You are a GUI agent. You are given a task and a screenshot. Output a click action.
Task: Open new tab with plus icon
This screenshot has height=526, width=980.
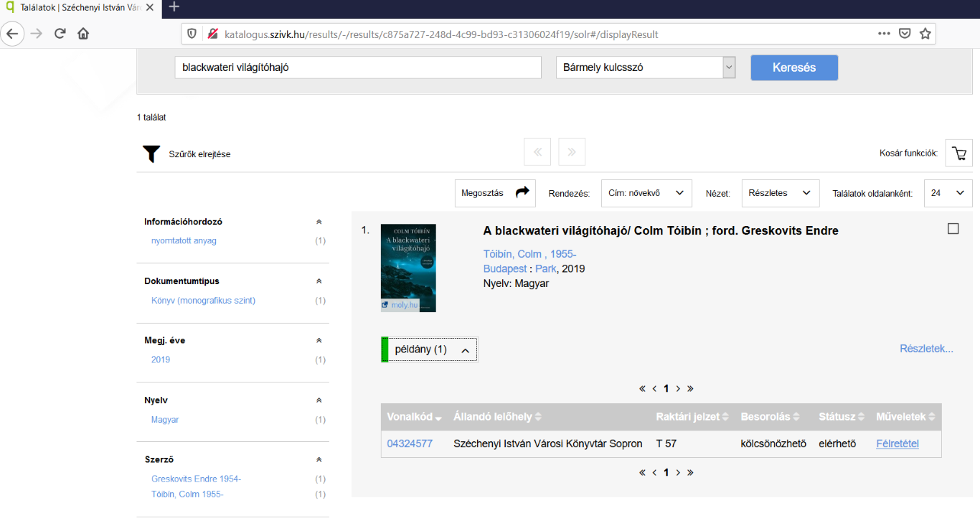174,6
